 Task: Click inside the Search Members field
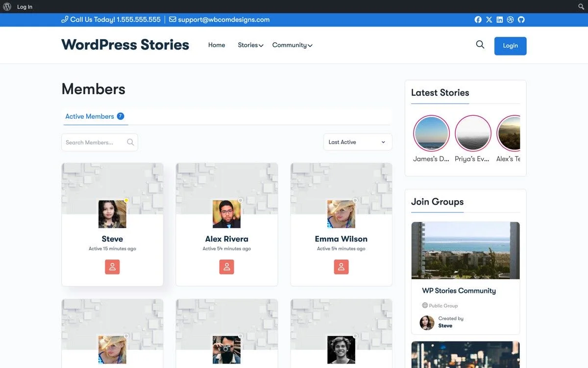tap(96, 142)
